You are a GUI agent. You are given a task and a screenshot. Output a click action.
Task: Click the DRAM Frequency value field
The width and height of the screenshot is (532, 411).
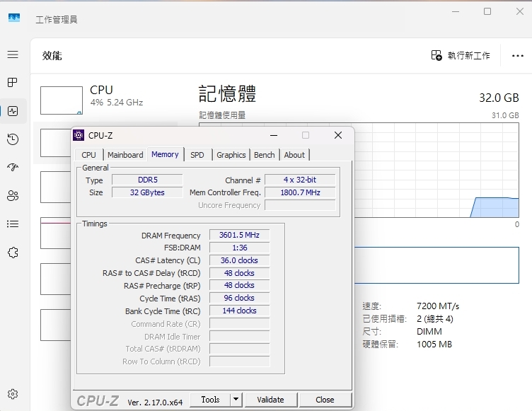tap(239, 236)
